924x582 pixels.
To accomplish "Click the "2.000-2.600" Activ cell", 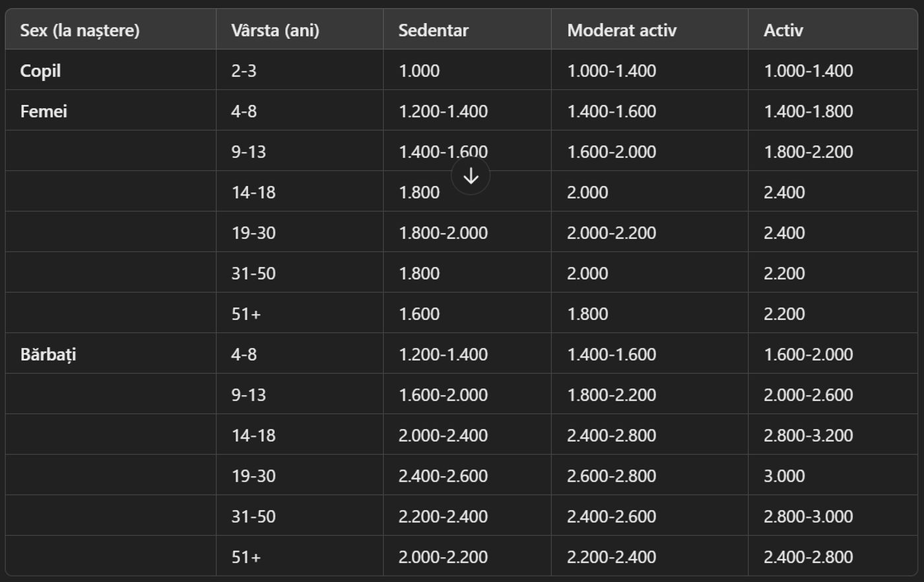I will coord(808,395).
